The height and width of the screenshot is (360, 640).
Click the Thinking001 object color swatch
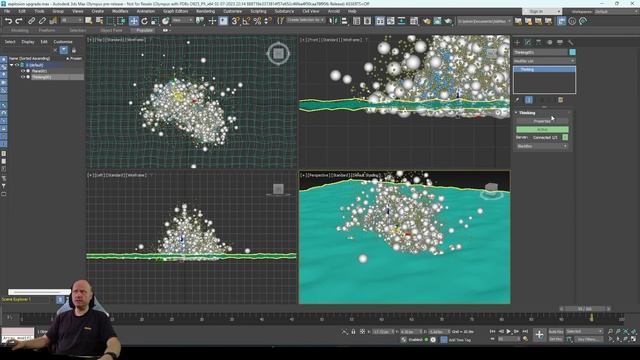[x=572, y=52]
